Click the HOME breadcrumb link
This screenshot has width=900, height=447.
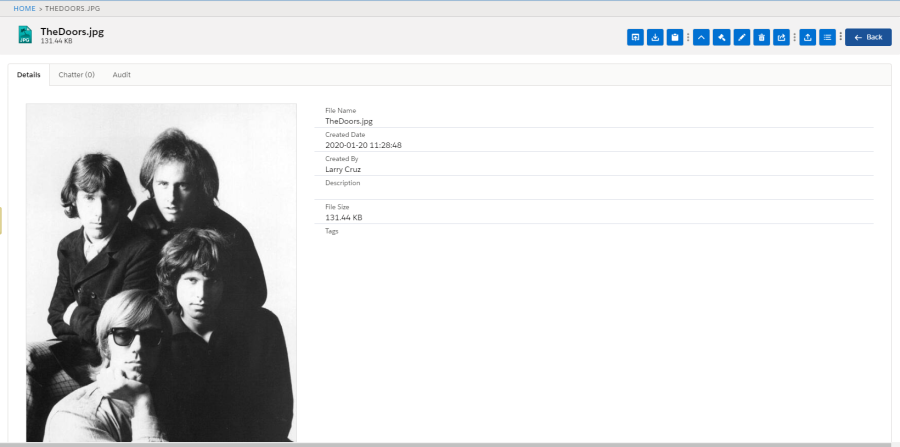tap(24, 8)
